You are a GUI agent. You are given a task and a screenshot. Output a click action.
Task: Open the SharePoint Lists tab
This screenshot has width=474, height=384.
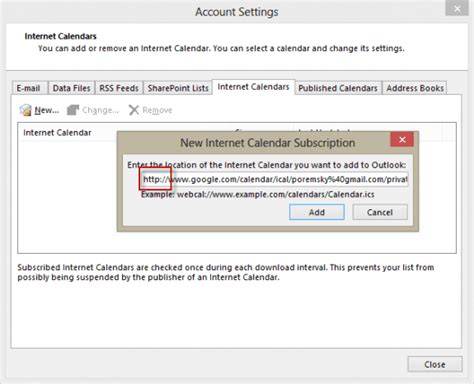pyautogui.click(x=178, y=88)
